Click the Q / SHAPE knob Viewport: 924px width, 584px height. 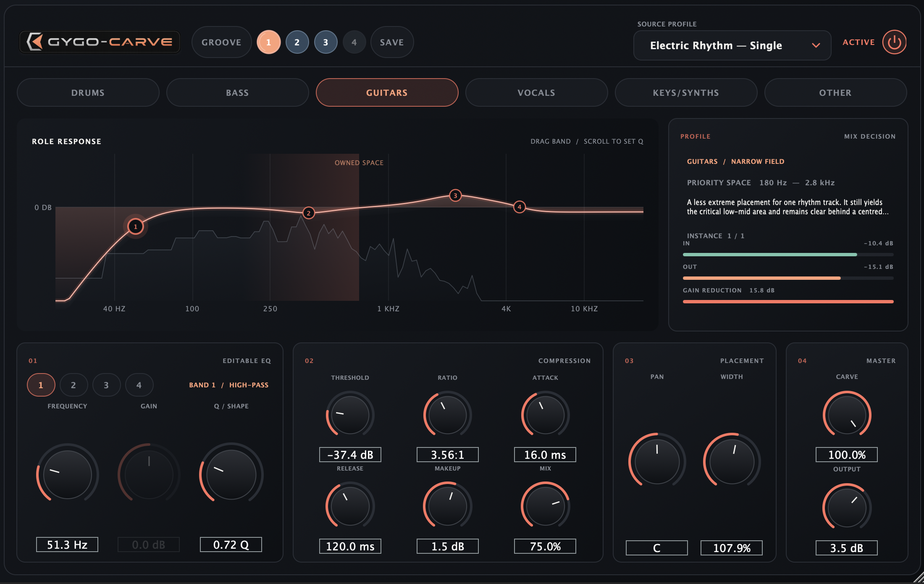(x=231, y=474)
